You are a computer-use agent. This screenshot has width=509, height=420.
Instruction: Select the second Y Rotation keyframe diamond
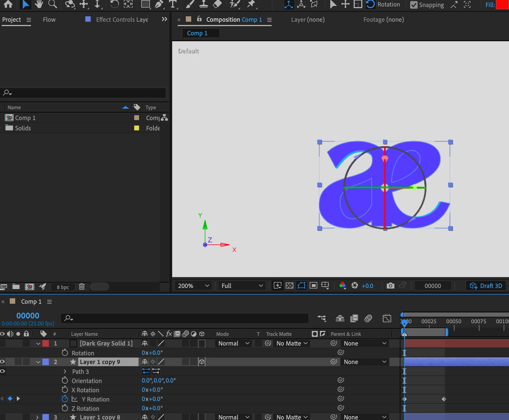[x=444, y=399]
